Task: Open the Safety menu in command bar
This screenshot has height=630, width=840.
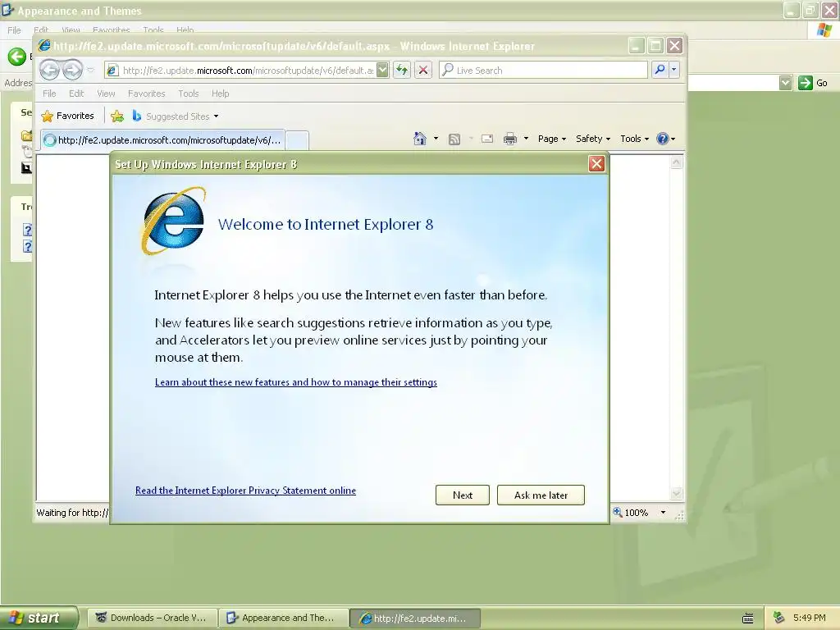Action: [x=593, y=139]
